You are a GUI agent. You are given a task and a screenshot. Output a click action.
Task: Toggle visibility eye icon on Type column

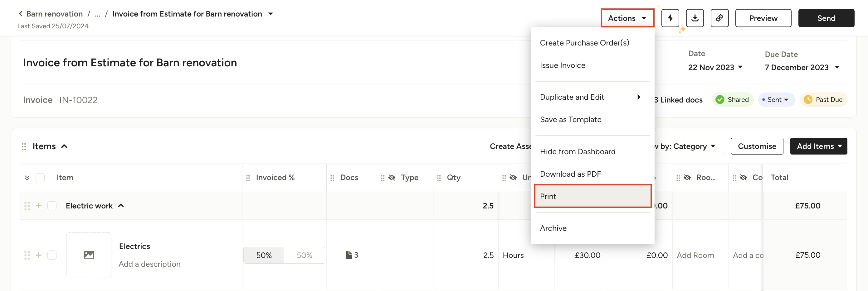[392, 177]
